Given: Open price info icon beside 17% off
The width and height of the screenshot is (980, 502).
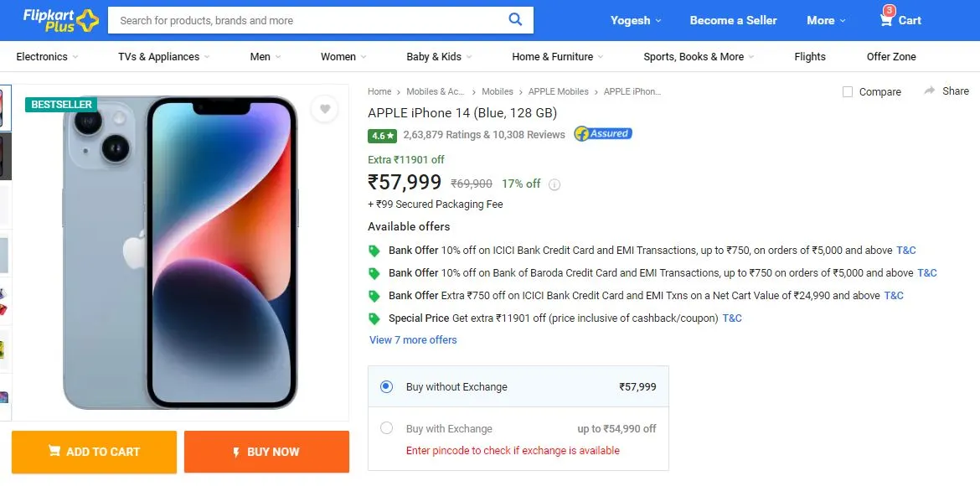Looking at the screenshot, I should (554, 184).
